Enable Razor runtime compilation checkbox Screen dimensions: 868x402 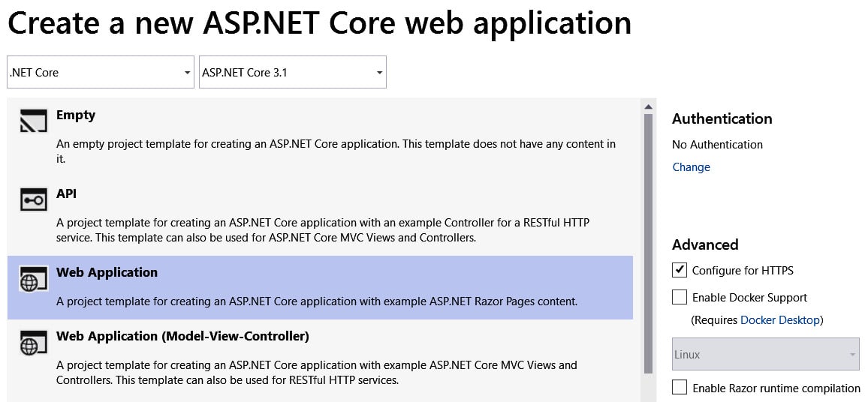(x=680, y=388)
